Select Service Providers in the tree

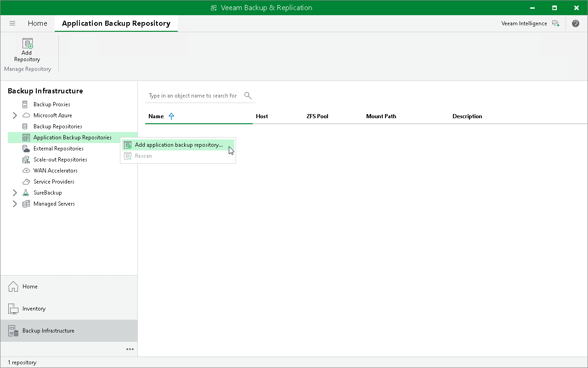pos(54,182)
